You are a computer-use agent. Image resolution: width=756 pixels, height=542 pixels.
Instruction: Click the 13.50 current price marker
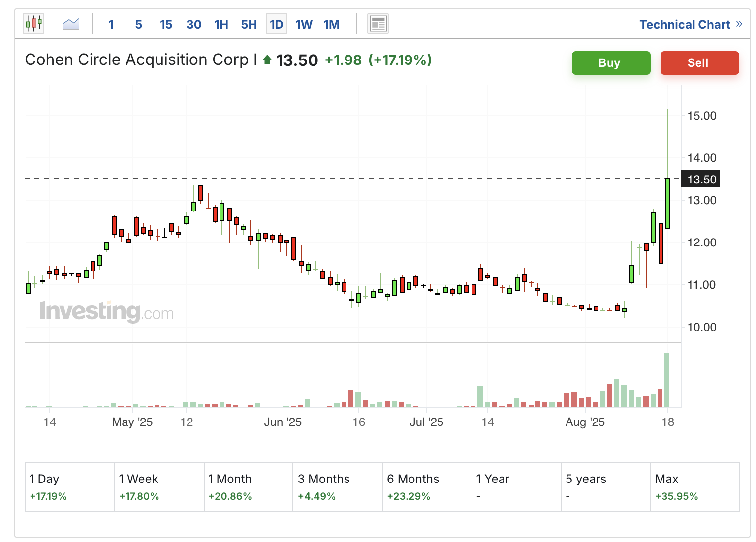701,179
